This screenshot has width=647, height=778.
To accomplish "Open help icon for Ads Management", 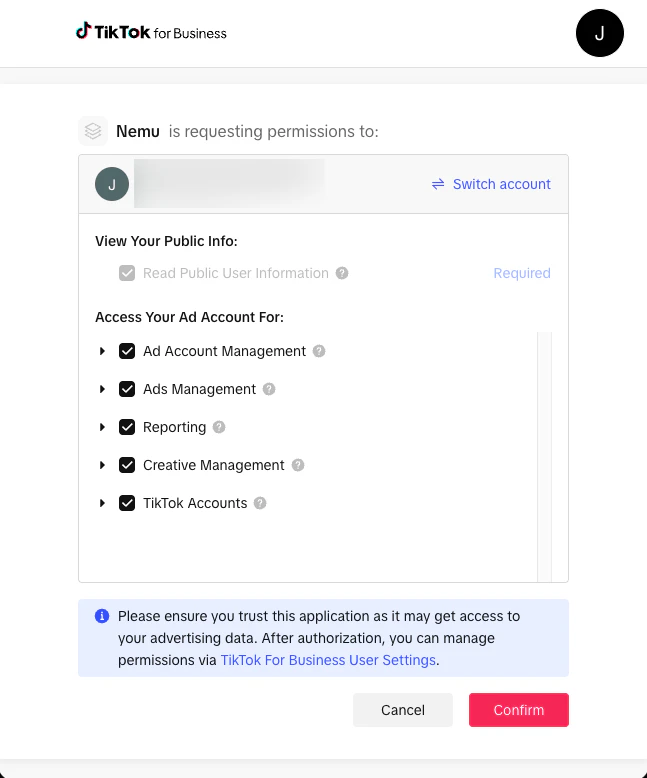I will (269, 389).
